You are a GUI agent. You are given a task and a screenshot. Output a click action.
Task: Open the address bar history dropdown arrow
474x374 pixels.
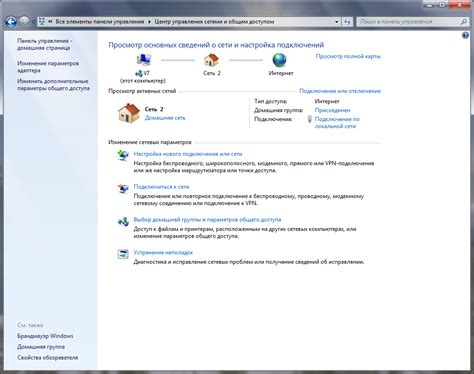click(336, 22)
